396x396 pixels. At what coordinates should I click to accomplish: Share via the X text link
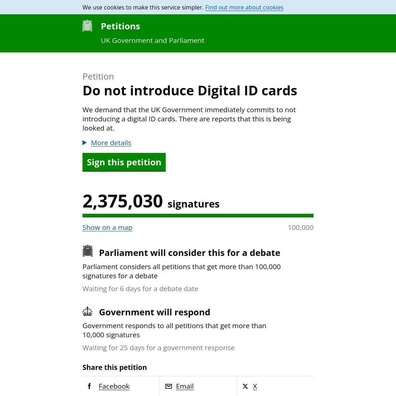click(x=255, y=386)
